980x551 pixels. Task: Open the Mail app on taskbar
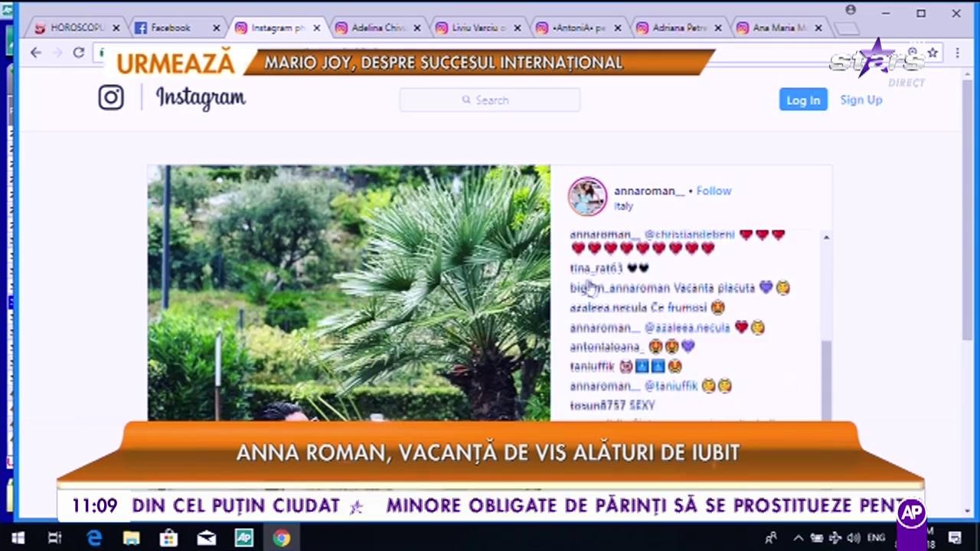(206, 538)
